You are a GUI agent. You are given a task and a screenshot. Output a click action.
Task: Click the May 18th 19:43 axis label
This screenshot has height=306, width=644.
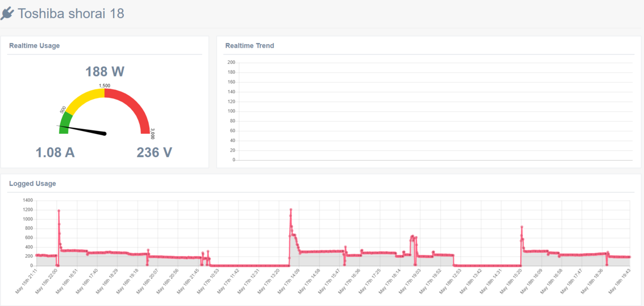point(619,281)
